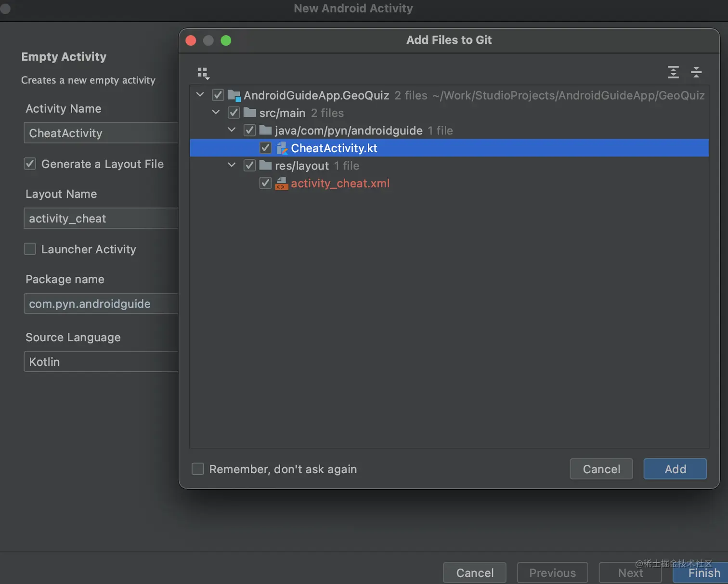Click the CheatActivity.kt Kotlin file icon
Screen dimensions: 728x584
pyautogui.click(x=282, y=148)
